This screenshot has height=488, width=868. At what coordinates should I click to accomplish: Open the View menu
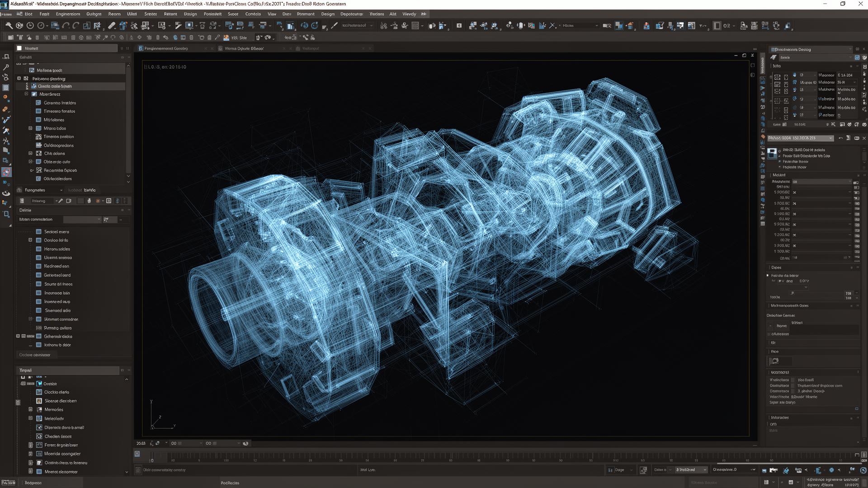click(272, 14)
